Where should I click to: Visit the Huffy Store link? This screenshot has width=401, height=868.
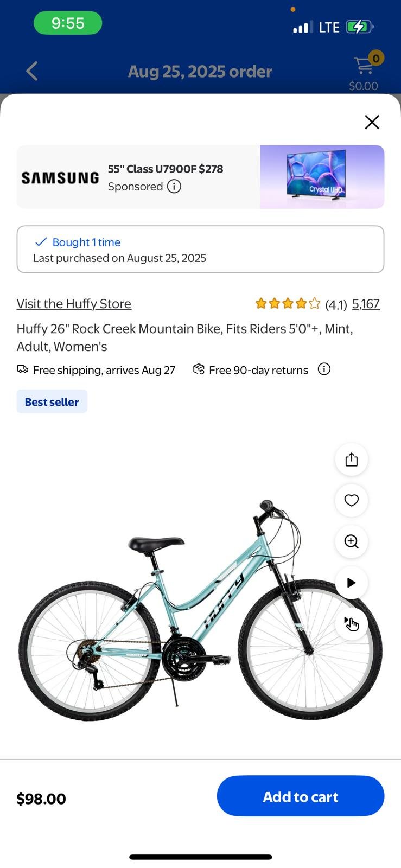74,304
